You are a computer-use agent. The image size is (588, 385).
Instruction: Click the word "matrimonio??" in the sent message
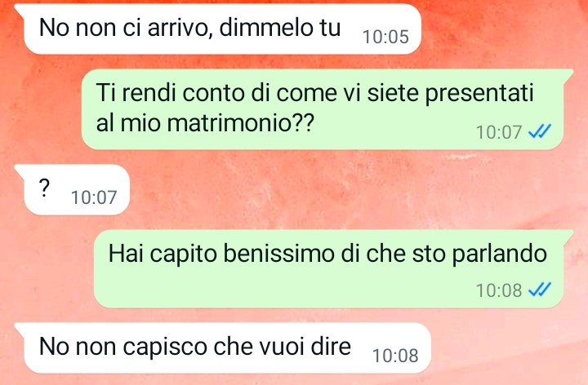click(239, 123)
